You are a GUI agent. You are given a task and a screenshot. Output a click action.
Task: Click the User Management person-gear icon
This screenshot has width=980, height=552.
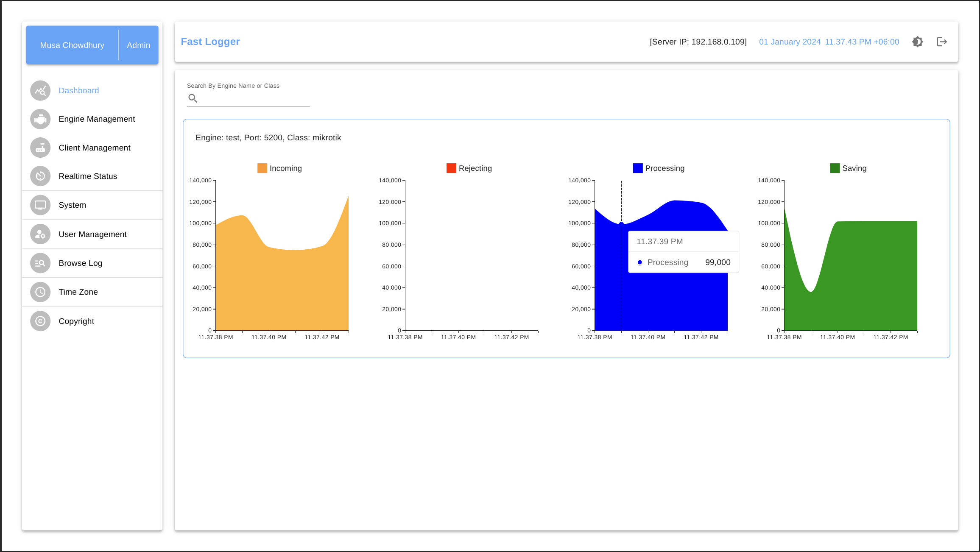pos(40,234)
